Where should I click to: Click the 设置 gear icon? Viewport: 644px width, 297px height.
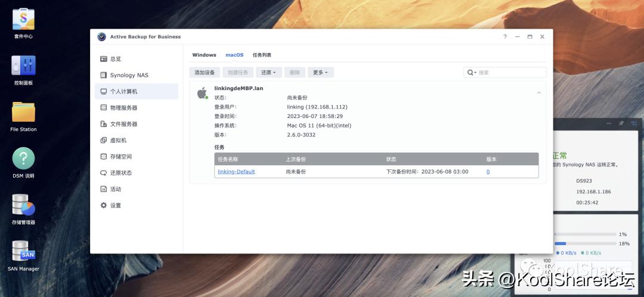pyautogui.click(x=104, y=205)
